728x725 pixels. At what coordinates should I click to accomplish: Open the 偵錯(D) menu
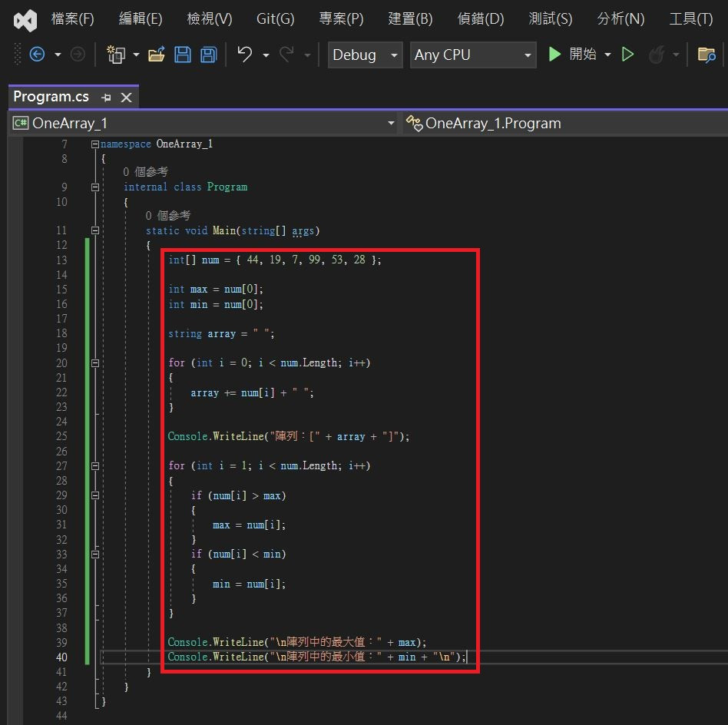(481, 19)
